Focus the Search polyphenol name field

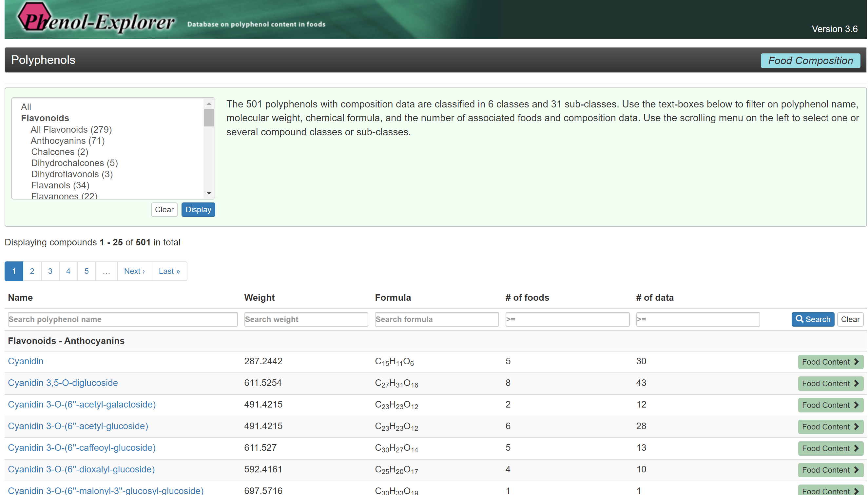coord(123,319)
